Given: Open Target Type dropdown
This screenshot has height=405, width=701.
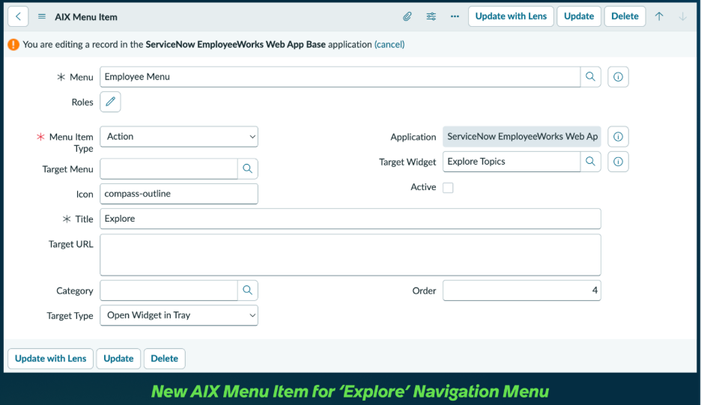Looking at the screenshot, I should [179, 316].
